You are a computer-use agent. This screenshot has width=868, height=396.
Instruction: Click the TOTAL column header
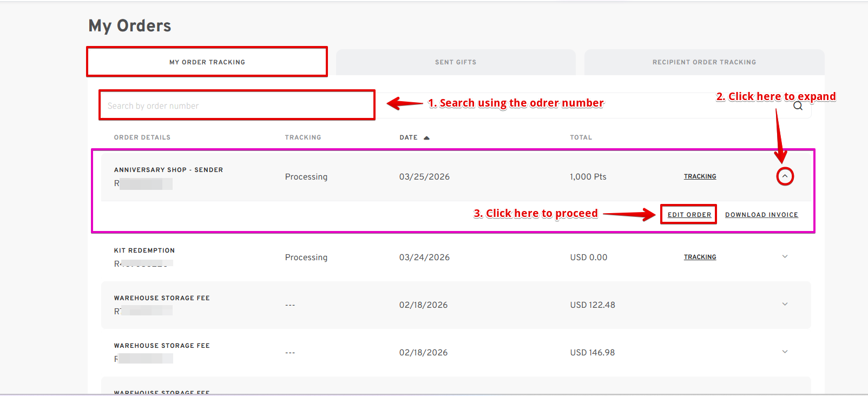[x=581, y=138]
